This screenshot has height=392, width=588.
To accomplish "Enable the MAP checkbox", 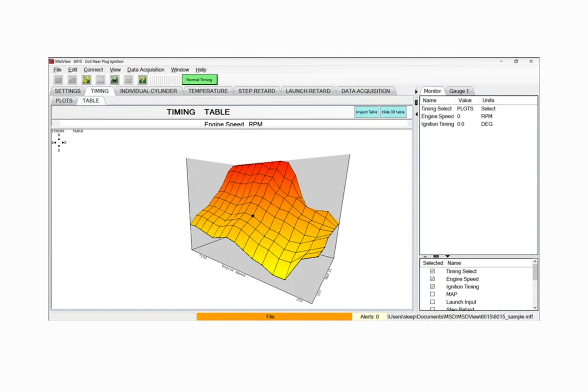I will click(x=432, y=294).
